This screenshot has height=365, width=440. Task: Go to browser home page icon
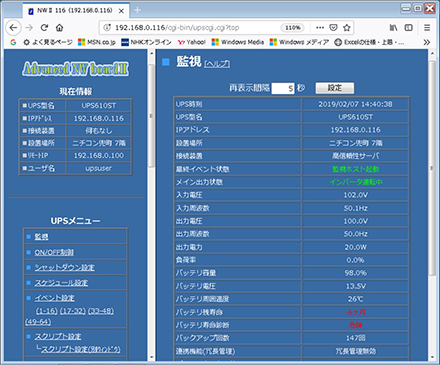(59, 28)
